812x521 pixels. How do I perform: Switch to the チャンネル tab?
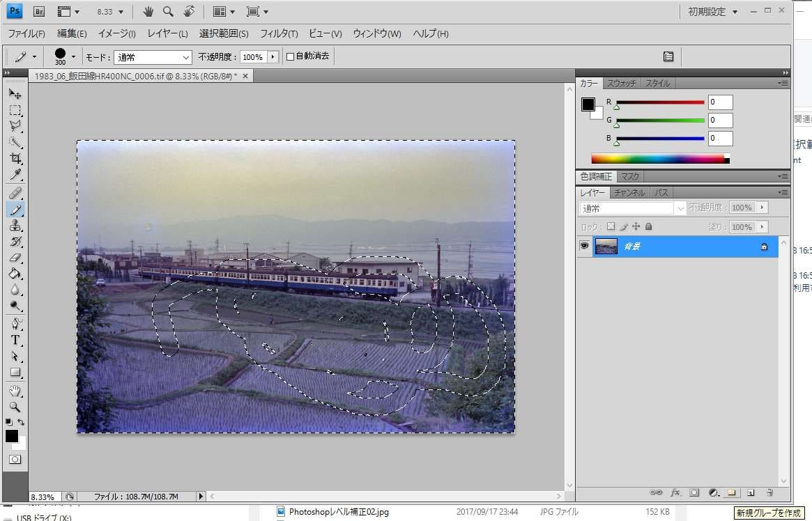click(x=629, y=192)
